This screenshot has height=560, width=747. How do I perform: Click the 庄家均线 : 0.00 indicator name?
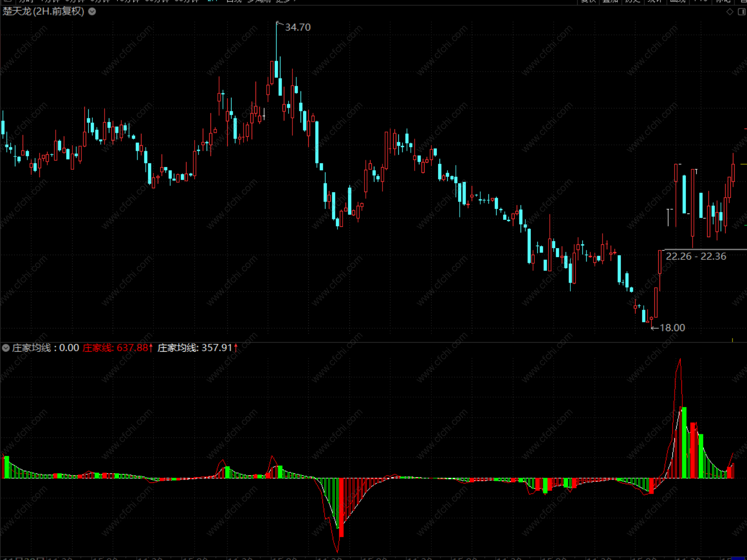pos(45,348)
